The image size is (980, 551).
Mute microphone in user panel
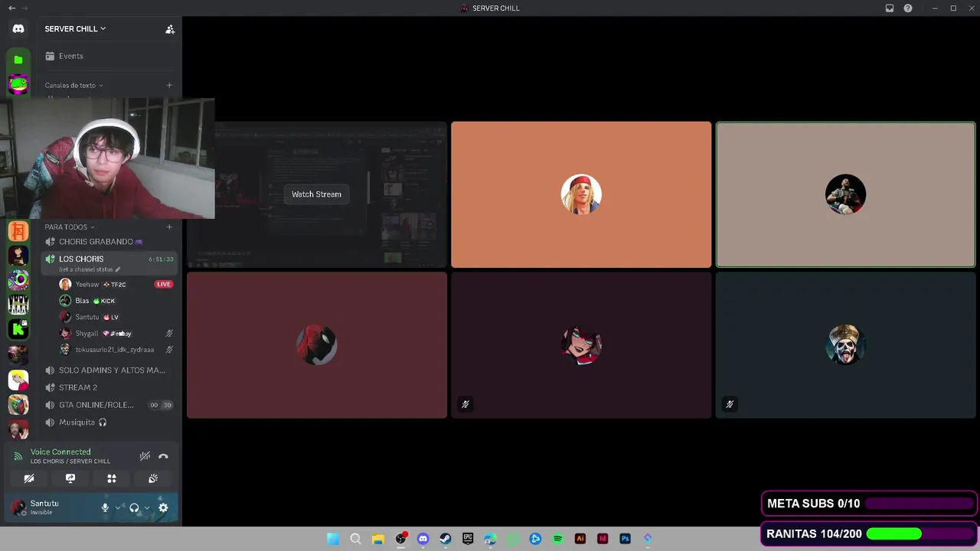coord(105,507)
